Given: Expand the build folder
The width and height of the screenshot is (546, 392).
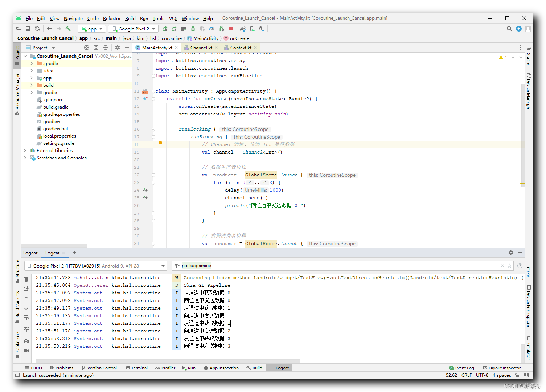Looking at the screenshot, I should 32,85.
